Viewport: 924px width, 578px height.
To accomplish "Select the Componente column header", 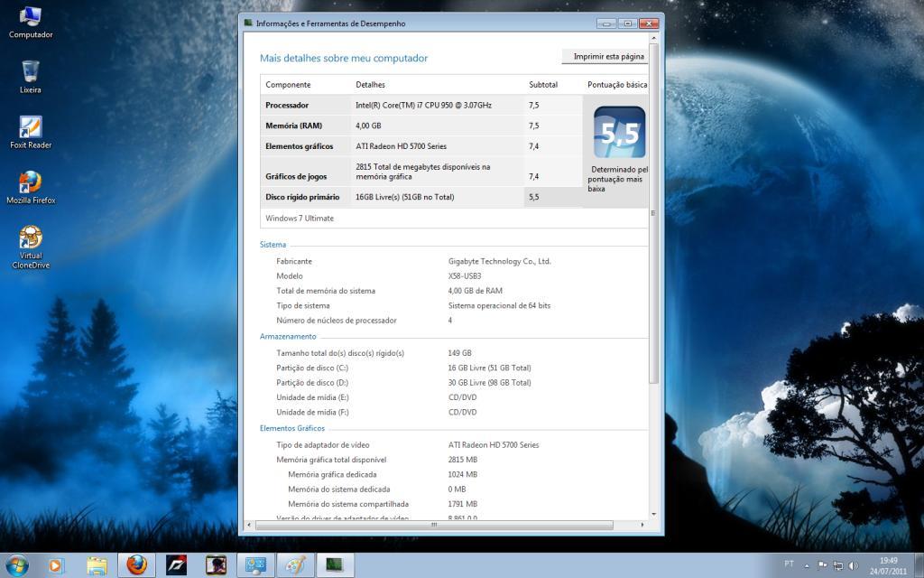I will tap(288, 85).
